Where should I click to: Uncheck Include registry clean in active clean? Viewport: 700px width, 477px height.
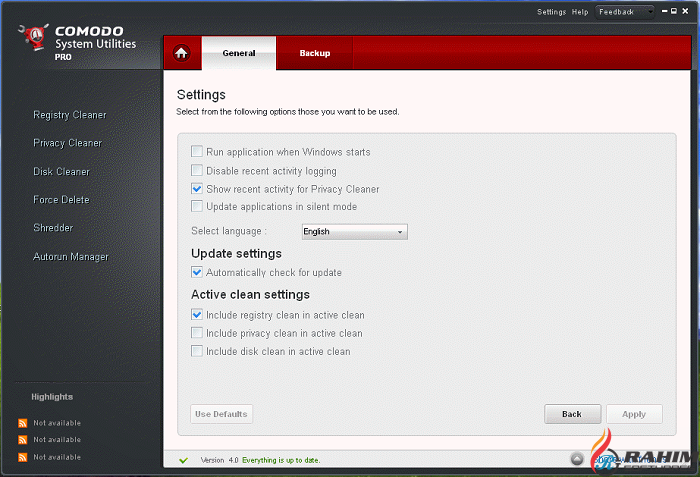[x=197, y=314]
